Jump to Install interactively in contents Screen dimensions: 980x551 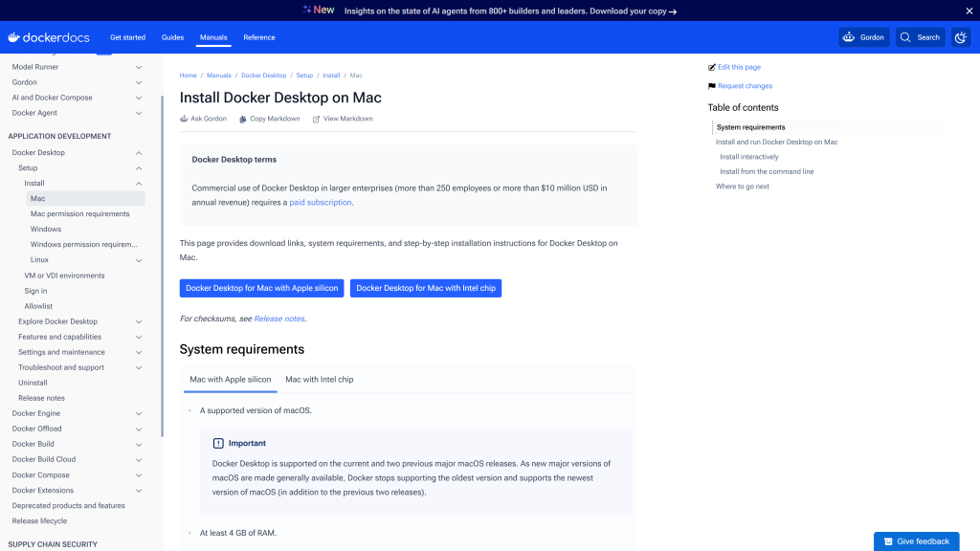click(x=748, y=157)
